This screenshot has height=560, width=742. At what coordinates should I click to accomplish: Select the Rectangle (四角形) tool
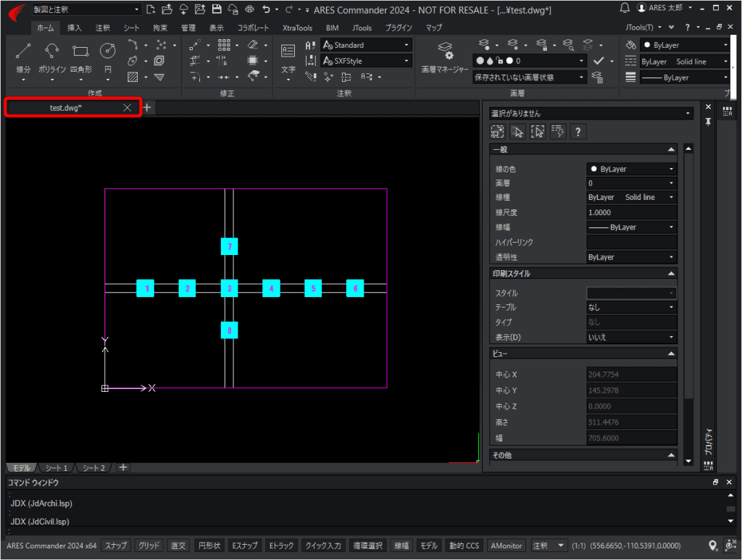pyautogui.click(x=81, y=57)
